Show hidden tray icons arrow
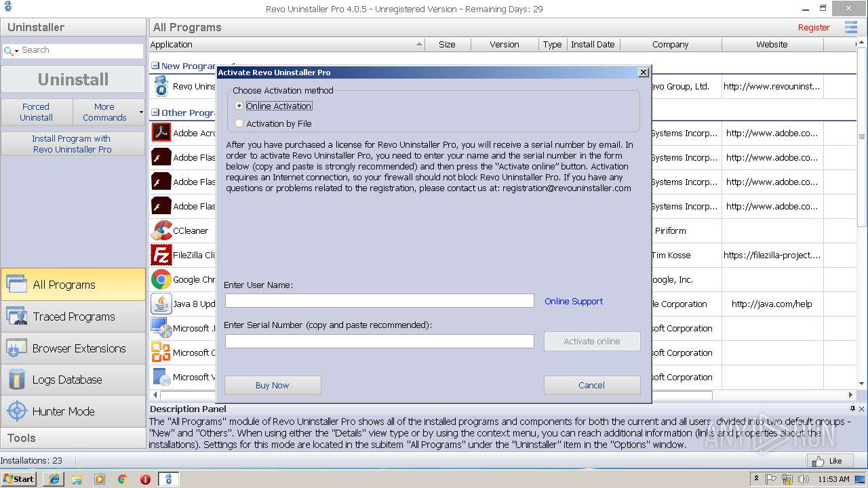 point(756,479)
